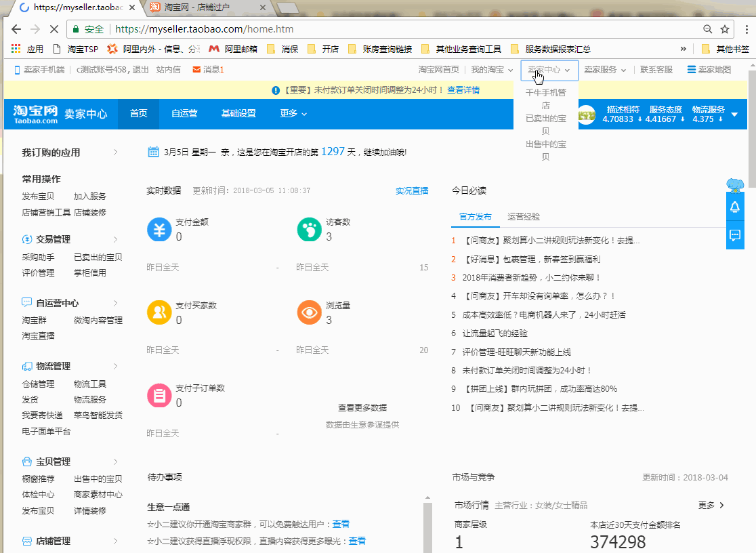Click the 支付买家数 people icon

(x=159, y=312)
